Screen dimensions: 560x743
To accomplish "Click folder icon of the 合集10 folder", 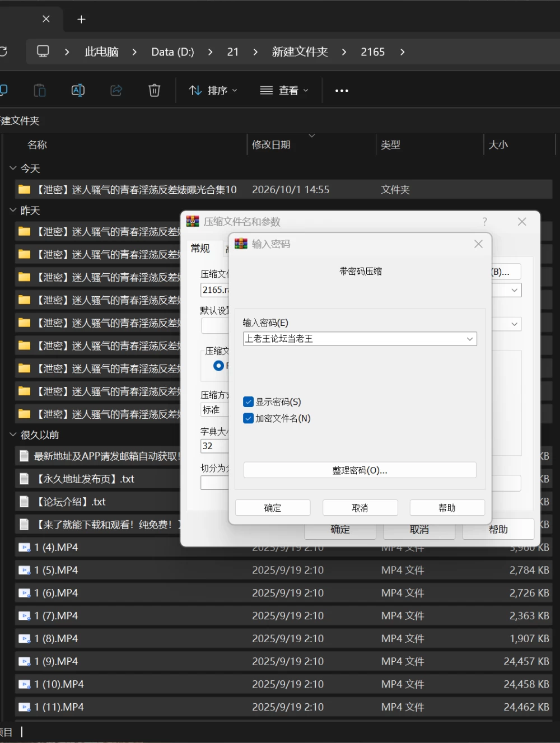I will click(24, 189).
